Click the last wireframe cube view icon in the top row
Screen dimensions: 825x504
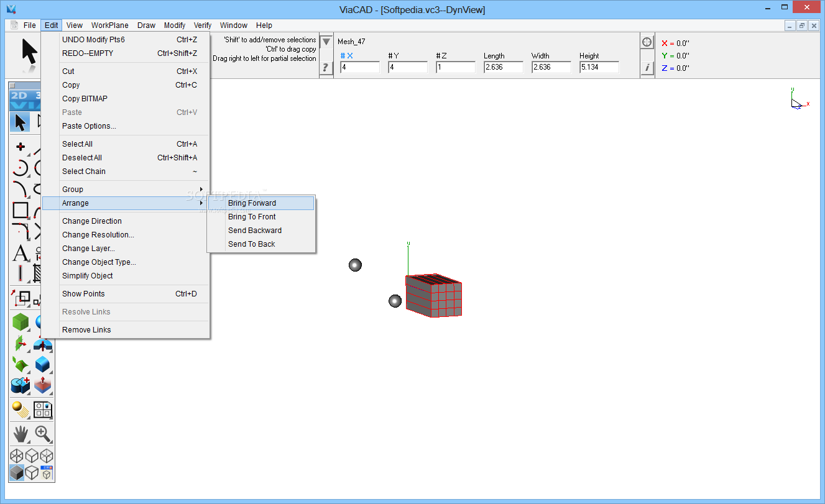point(47,456)
